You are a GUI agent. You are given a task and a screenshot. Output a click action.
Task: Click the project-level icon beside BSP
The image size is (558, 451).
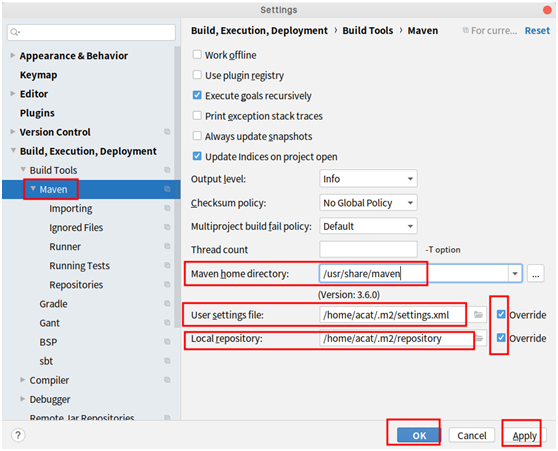click(167, 342)
